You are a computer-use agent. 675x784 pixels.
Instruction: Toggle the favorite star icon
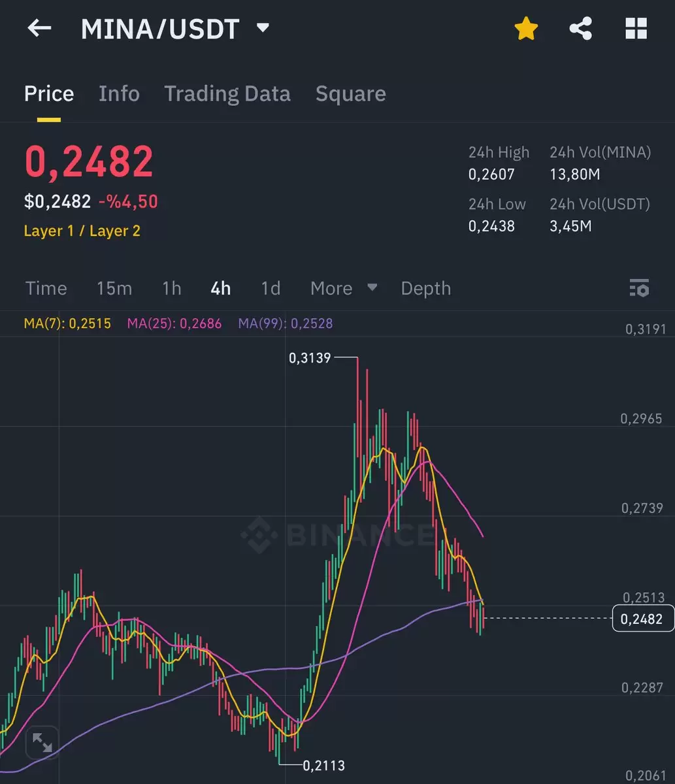pos(526,29)
